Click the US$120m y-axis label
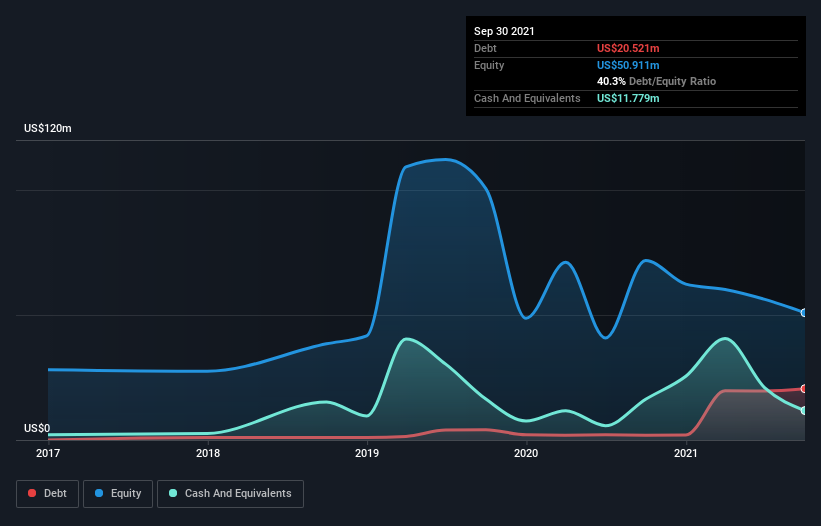Viewport: 821px width, 526px height. 48,128
